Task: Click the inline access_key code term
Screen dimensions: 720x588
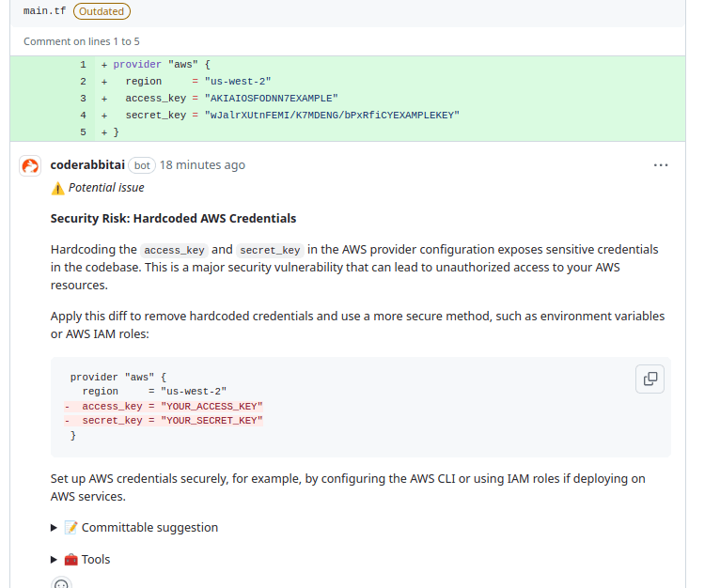Action: [174, 250]
